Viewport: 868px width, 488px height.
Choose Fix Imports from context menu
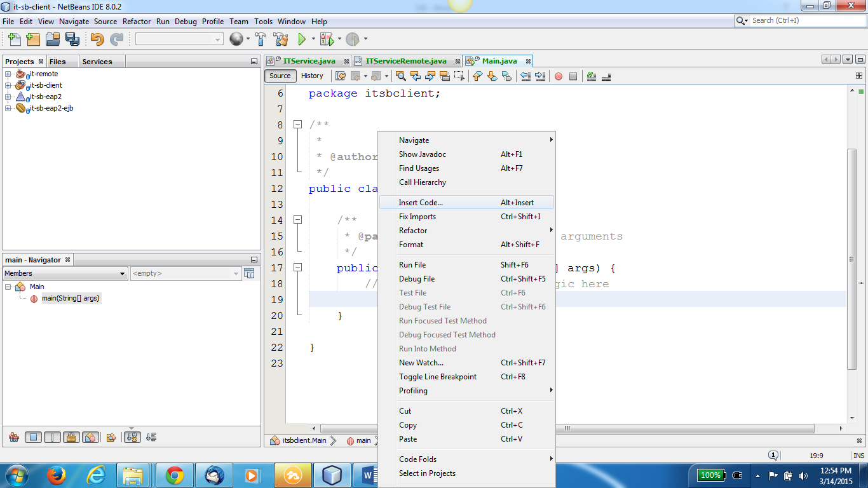466,217
